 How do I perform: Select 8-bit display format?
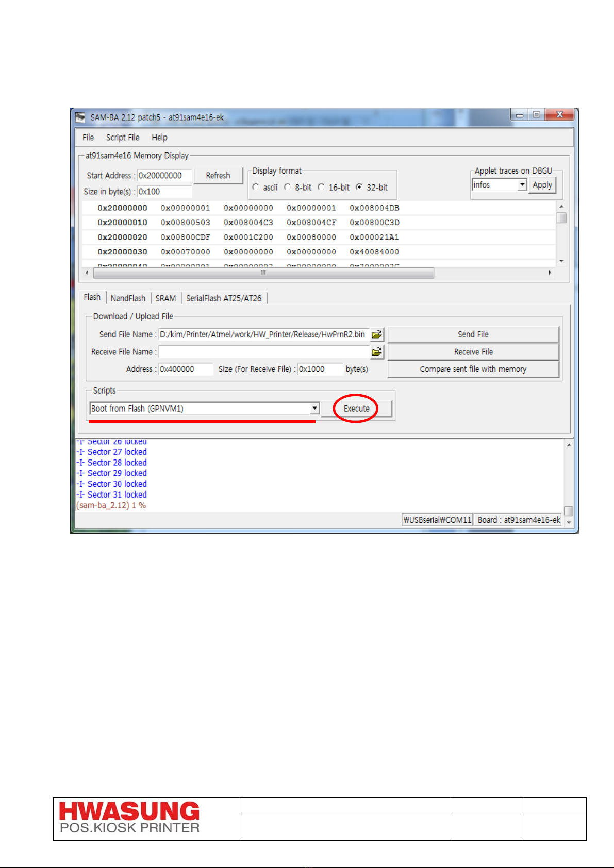click(x=288, y=187)
